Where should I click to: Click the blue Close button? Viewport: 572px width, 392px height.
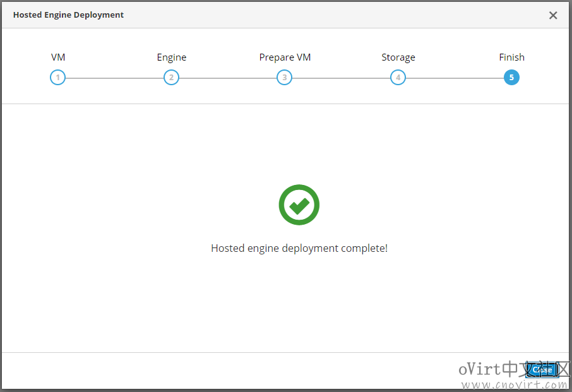click(542, 370)
